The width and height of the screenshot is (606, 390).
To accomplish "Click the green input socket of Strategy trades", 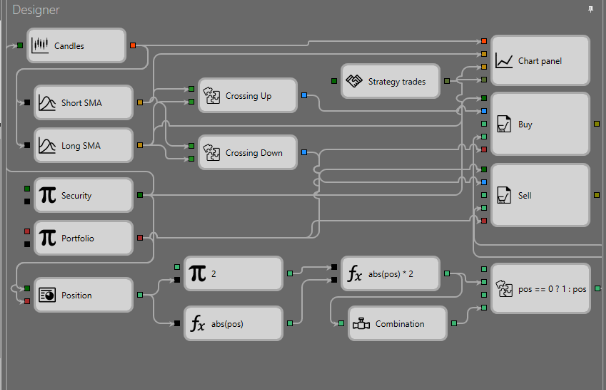I will [334, 81].
